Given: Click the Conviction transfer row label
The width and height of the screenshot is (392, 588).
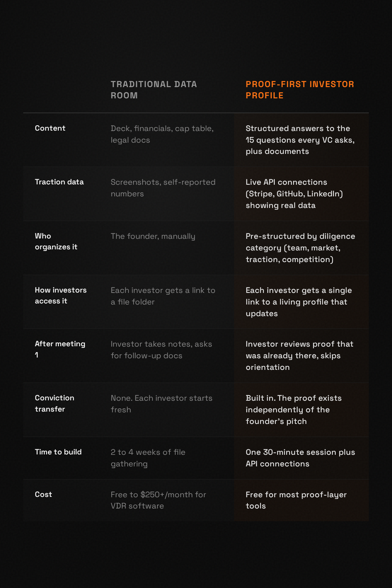Looking at the screenshot, I should point(54,403).
